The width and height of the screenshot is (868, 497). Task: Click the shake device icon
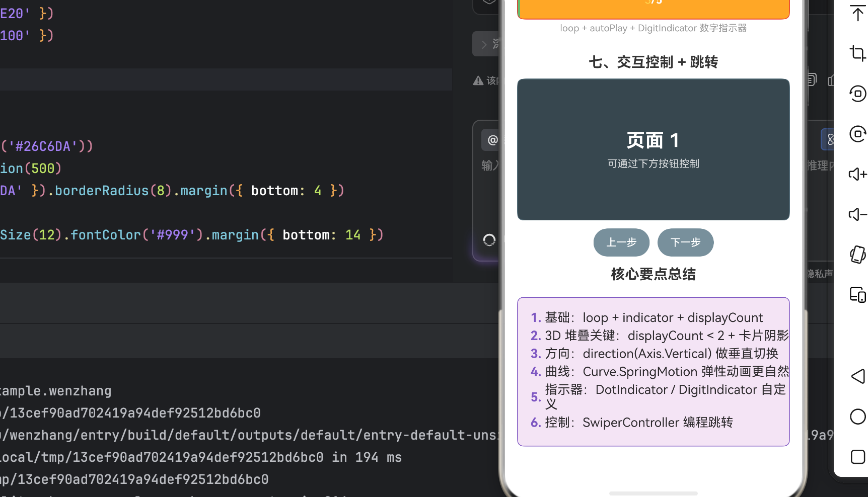[858, 255]
